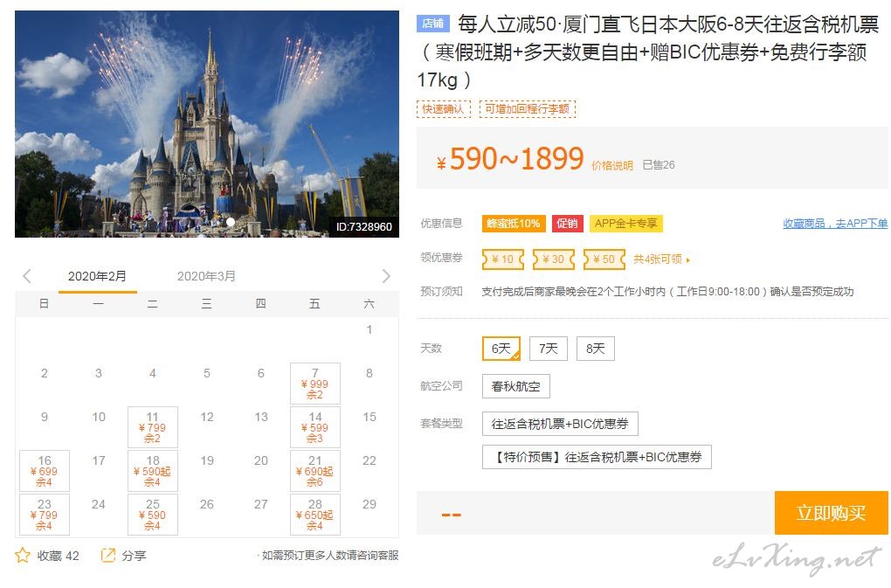Select February 25 priced ¥590

pyautogui.click(x=153, y=515)
